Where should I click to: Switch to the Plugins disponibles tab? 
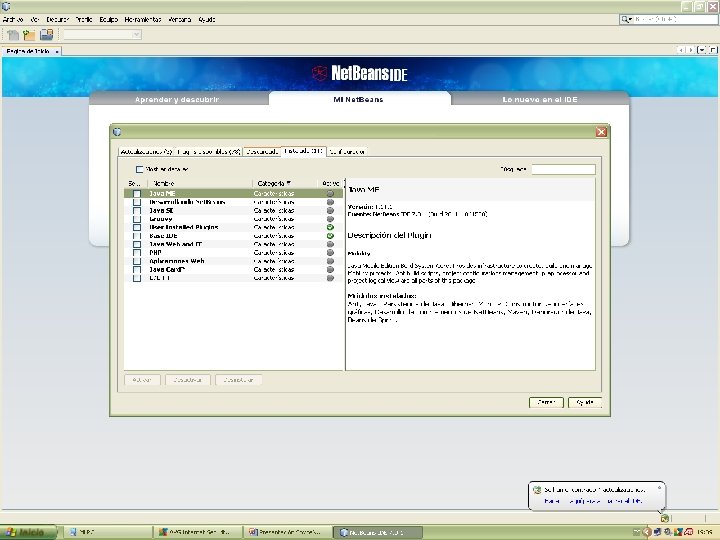click(x=208, y=151)
